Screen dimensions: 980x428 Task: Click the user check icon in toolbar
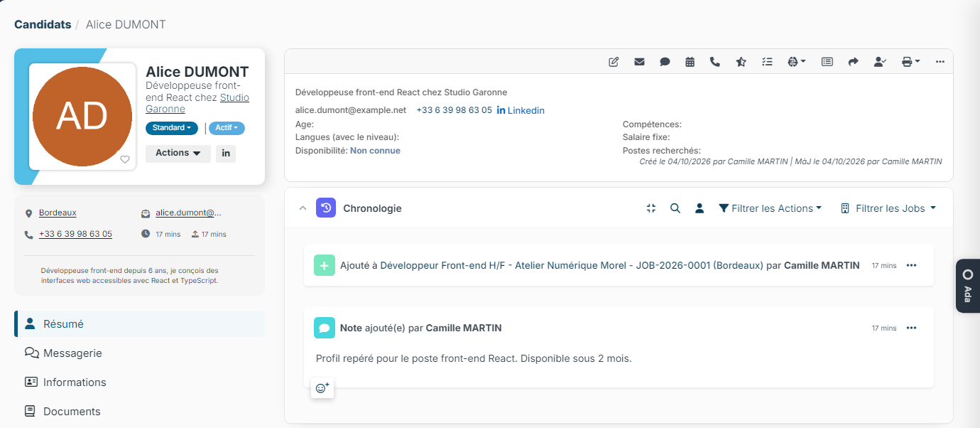pos(880,62)
